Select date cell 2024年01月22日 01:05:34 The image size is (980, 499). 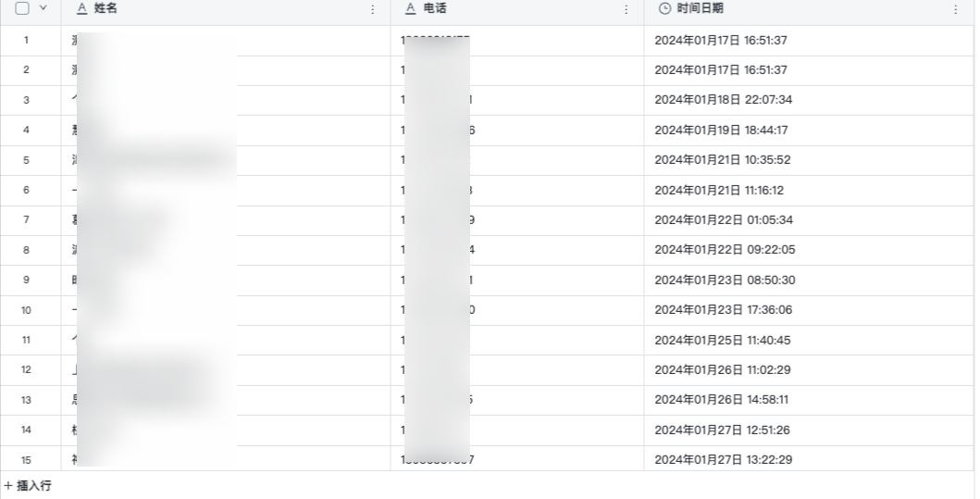(x=809, y=220)
